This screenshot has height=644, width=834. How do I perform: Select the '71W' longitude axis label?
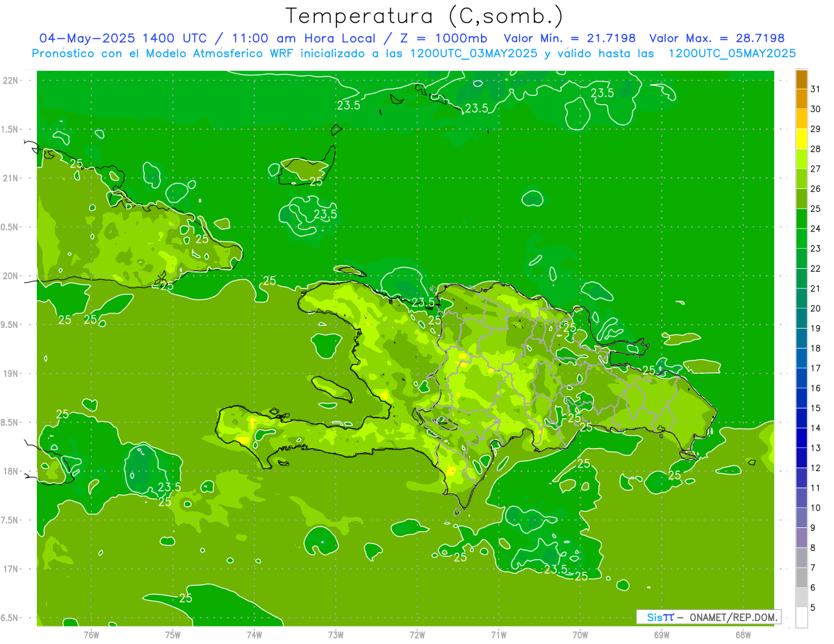tap(498, 634)
